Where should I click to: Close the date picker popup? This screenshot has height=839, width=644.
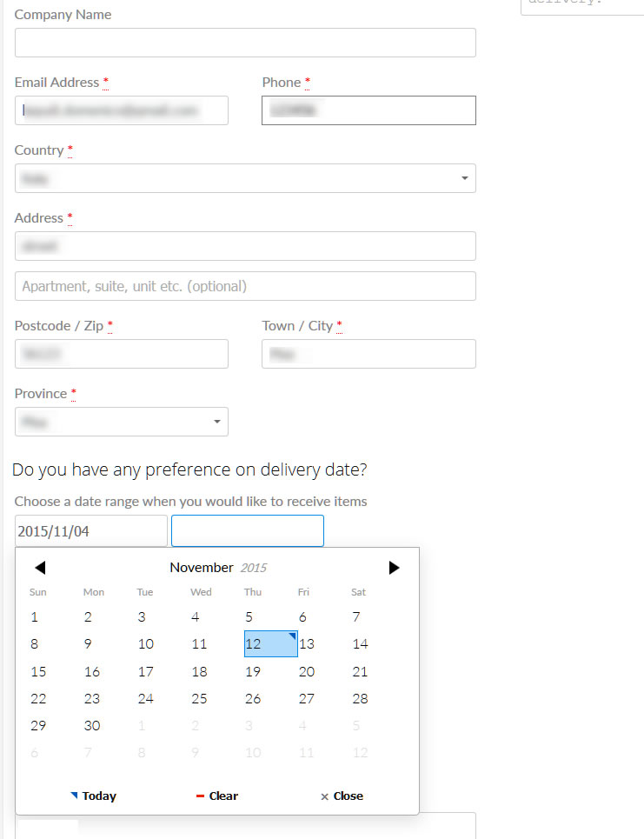pos(342,796)
